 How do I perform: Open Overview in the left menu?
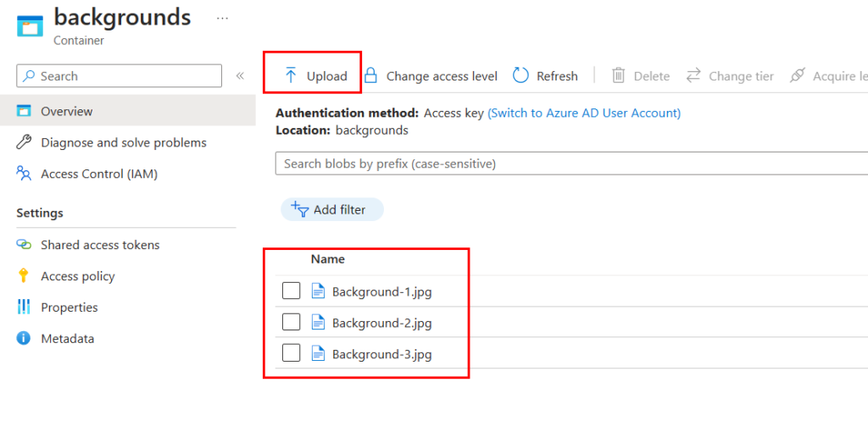(x=66, y=111)
